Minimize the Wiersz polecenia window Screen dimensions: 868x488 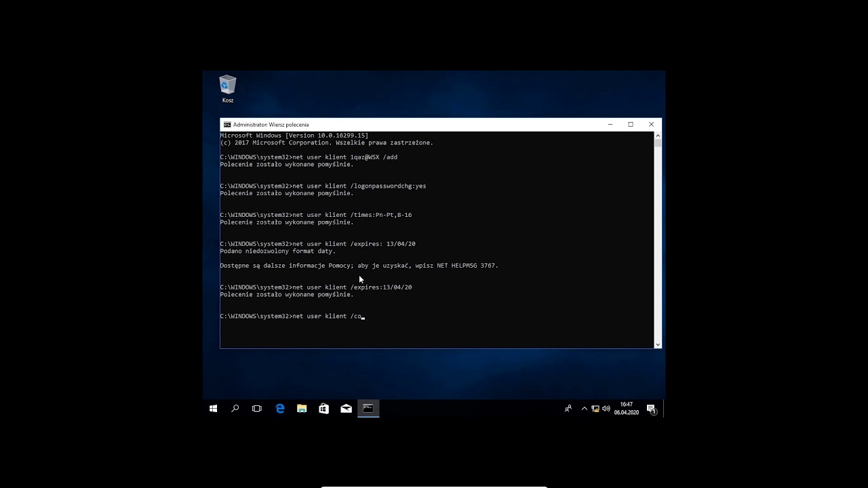click(x=610, y=125)
